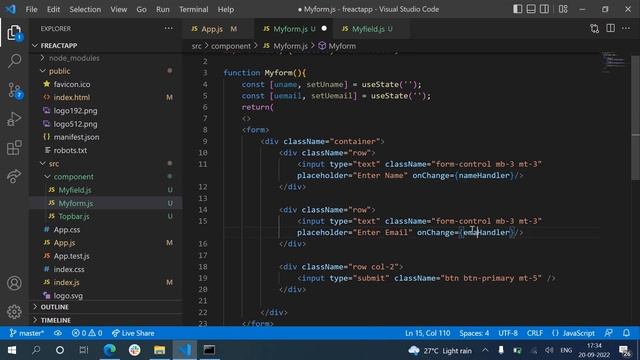Open the Extensions view
Screen dimensions: 640x360
(14, 148)
